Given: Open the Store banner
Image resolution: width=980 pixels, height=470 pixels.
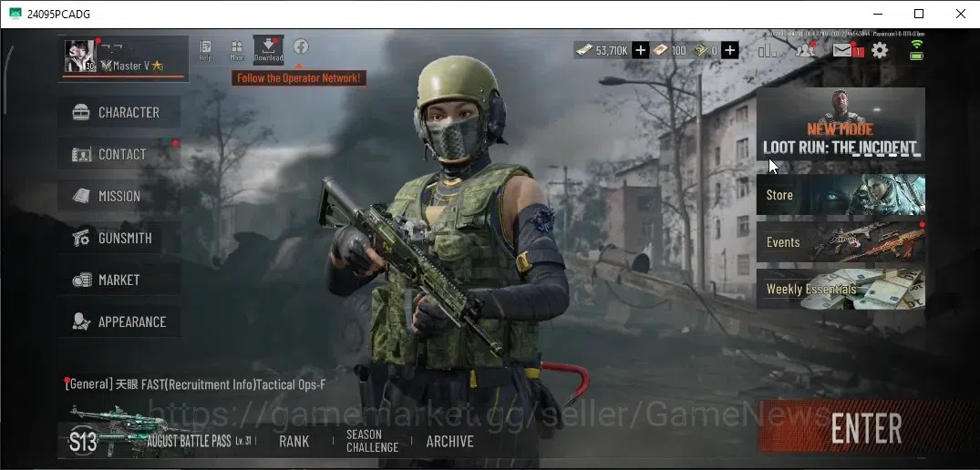Looking at the screenshot, I should tap(841, 195).
